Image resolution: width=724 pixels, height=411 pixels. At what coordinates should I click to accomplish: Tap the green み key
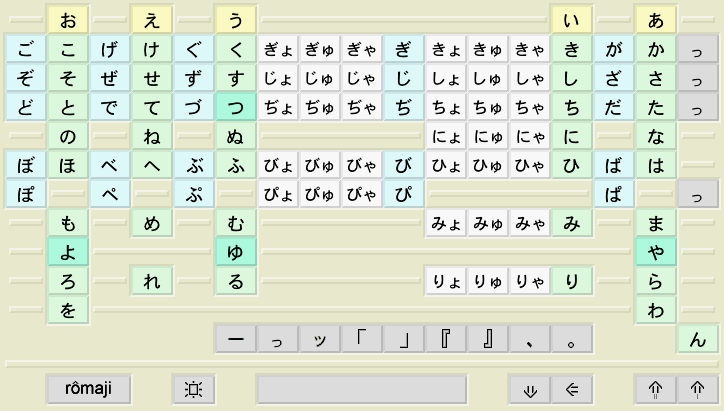click(572, 223)
